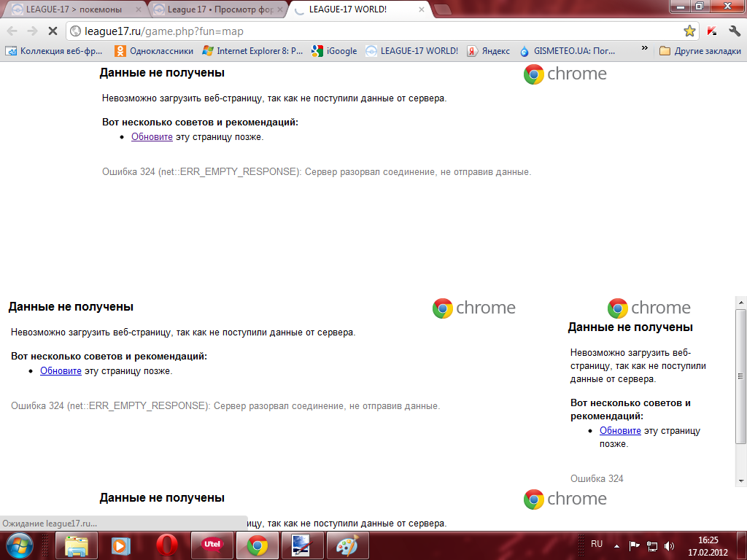The image size is (747, 560).
Task: Show hidden system tray icons arrow
Action: coord(616,545)
